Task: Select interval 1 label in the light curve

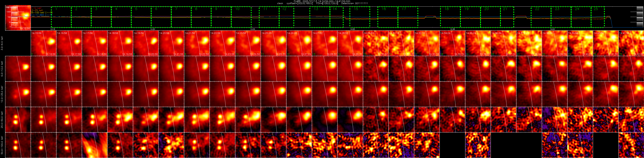Action: pyautogui.click(x=56, y=9)
